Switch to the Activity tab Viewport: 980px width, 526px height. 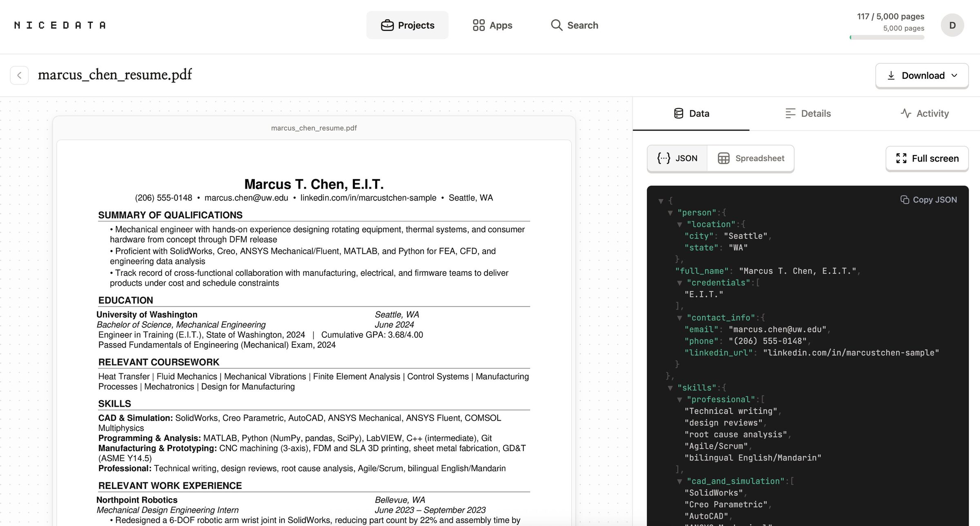coord(924,113)
